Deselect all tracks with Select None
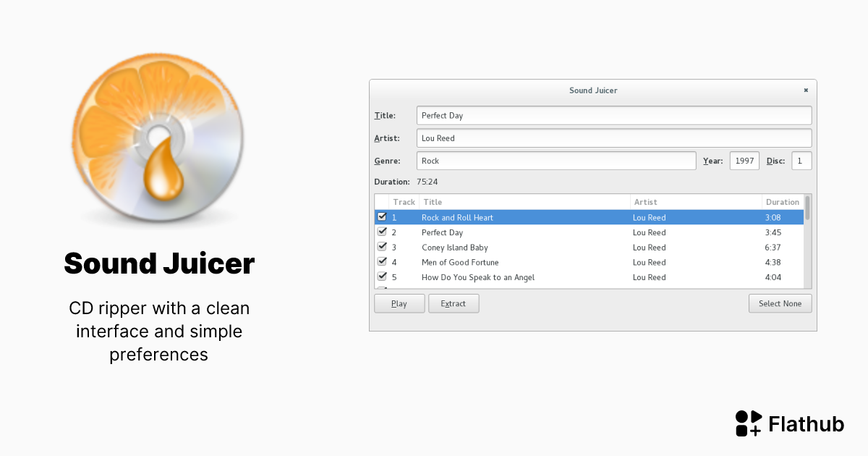The width and height of the screenshot is (868, 456). pos(780,303)
